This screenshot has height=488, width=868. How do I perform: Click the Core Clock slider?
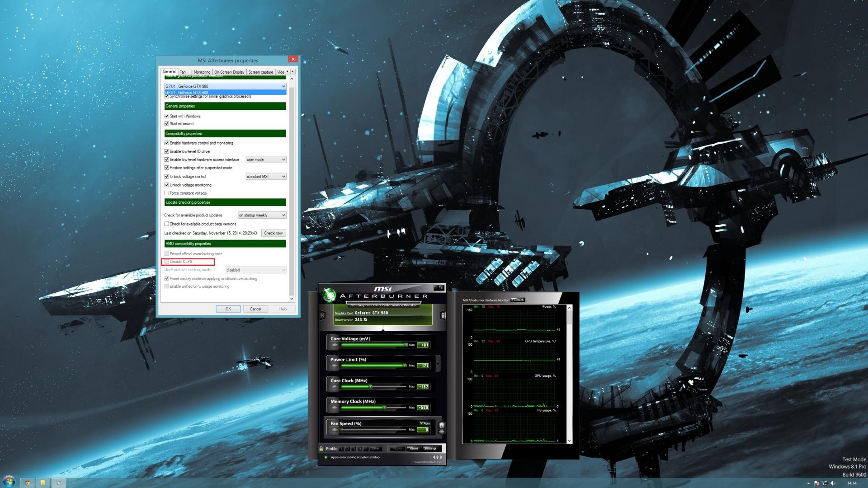(x=374, y=386)
